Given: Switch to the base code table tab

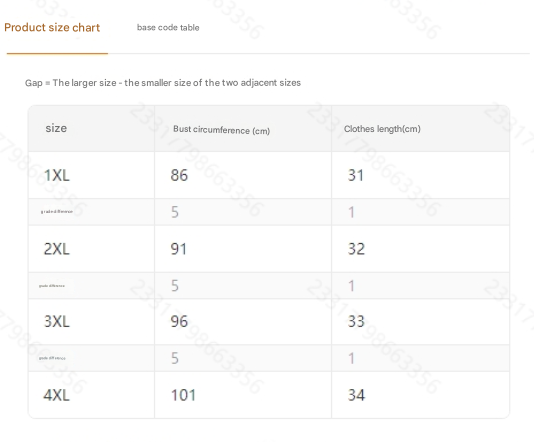Looking at the screenshot, I should pyautogui.click(x=168, y=28).
